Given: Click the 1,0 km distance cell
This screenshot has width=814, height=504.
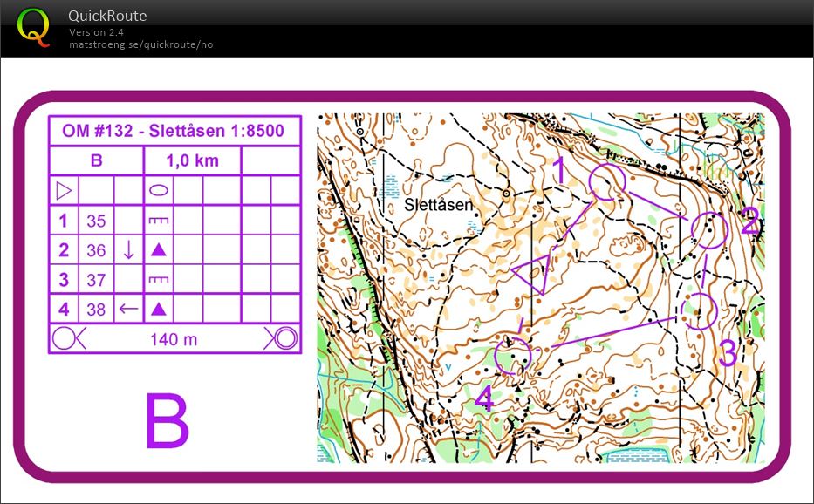Looking at the screenshot, I should click(192, 160).
